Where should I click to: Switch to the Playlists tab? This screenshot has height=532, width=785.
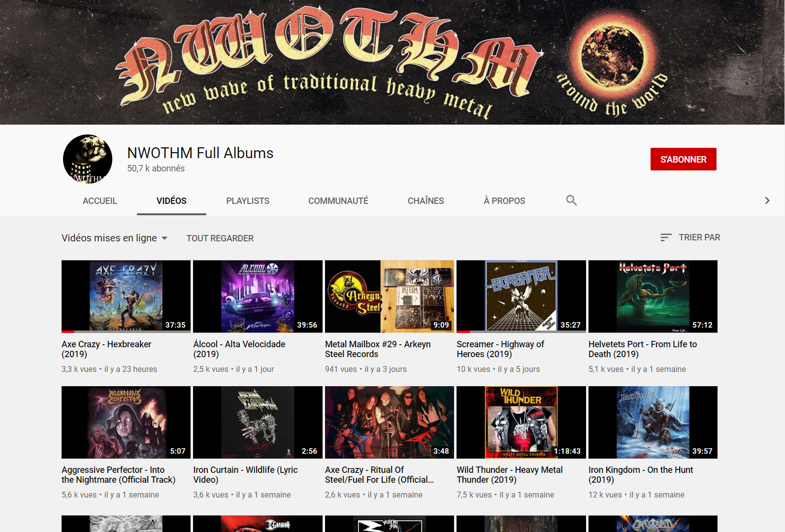point(248,201)
